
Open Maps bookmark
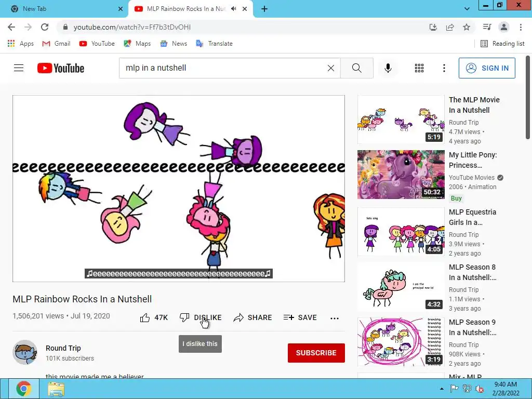(x=137, y=44)
